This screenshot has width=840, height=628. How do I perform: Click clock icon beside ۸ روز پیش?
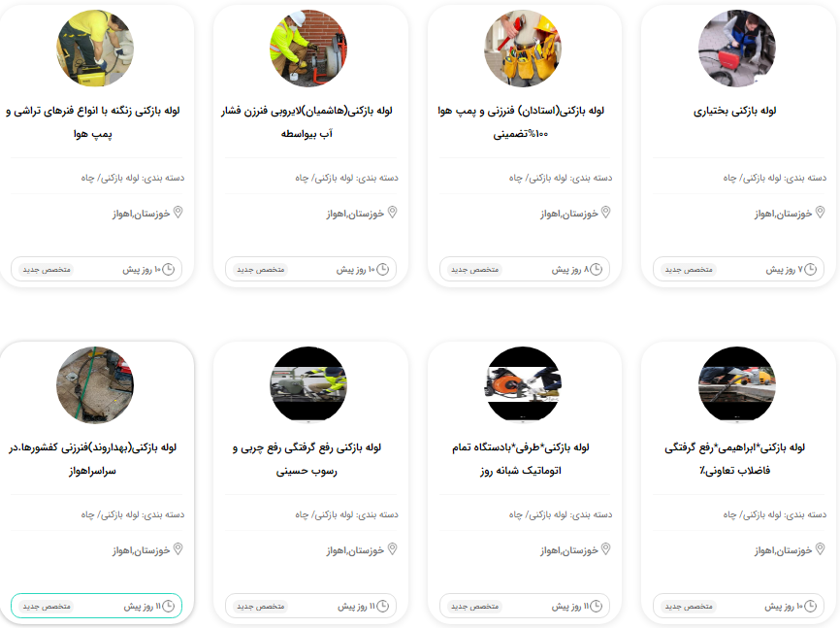[596, 269]
